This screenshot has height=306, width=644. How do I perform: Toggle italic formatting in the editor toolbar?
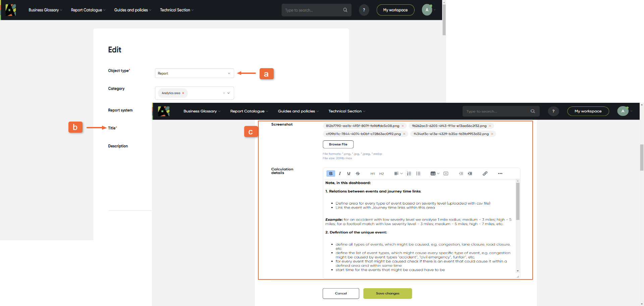pos(340,174)
